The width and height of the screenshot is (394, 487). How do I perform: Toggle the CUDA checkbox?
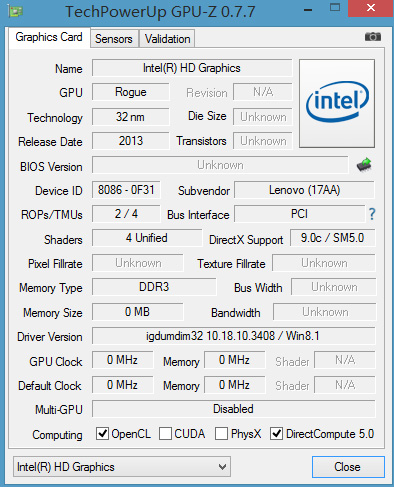[x=165, y=434]
